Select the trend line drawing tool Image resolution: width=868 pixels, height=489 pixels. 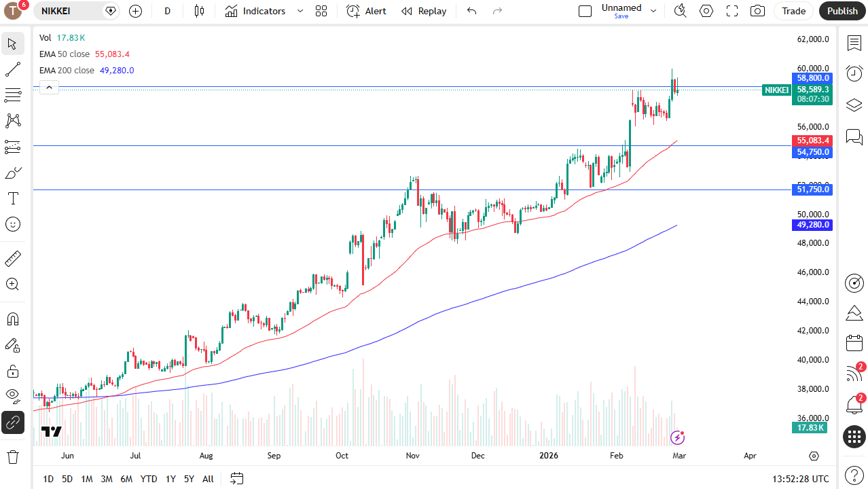click(12, 69)
